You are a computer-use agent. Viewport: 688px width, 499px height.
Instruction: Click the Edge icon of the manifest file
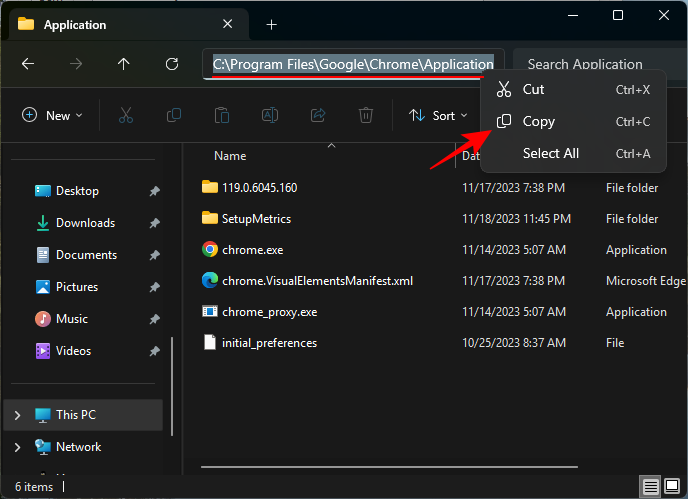click(210, 280)
